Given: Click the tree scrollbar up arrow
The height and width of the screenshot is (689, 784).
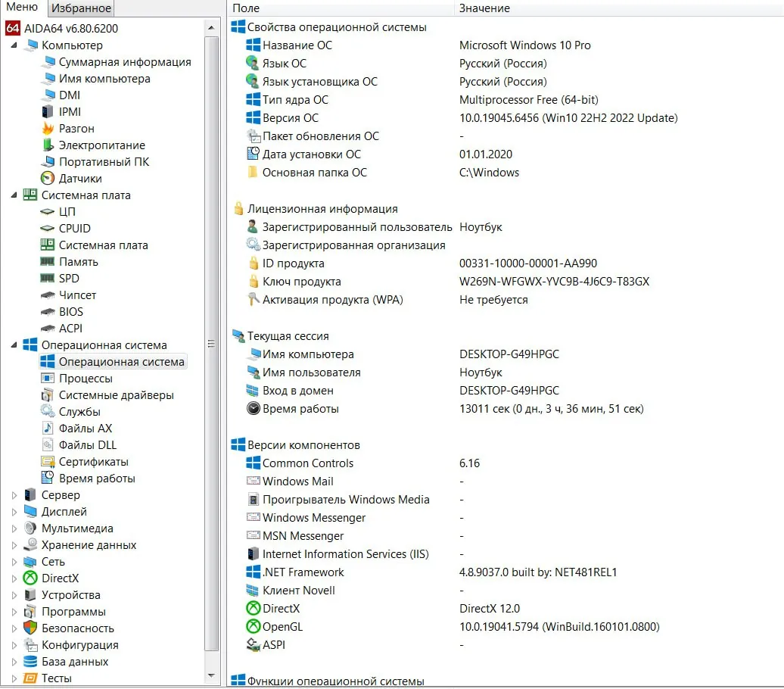Looking at the screenshot, I should [211, 27].
